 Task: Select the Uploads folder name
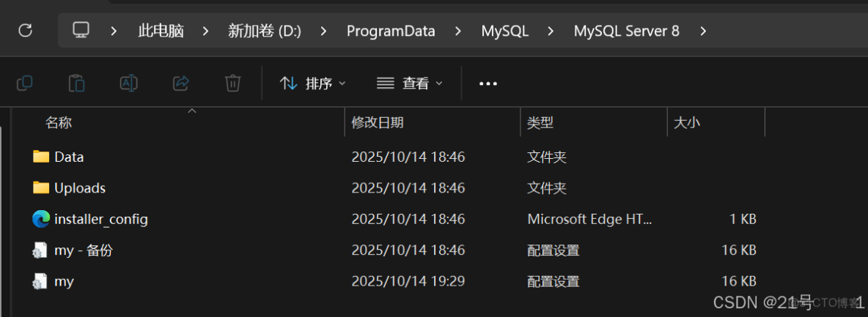(80, 188)
